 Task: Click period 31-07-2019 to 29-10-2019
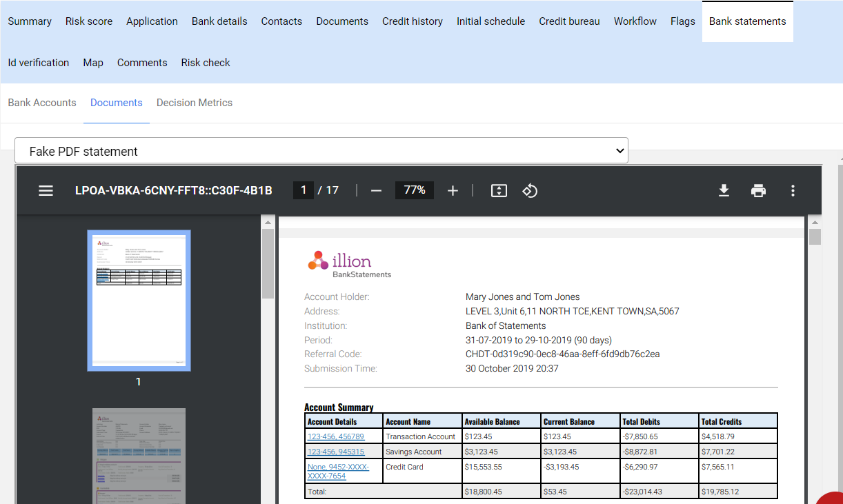click(x=539, y=341)
